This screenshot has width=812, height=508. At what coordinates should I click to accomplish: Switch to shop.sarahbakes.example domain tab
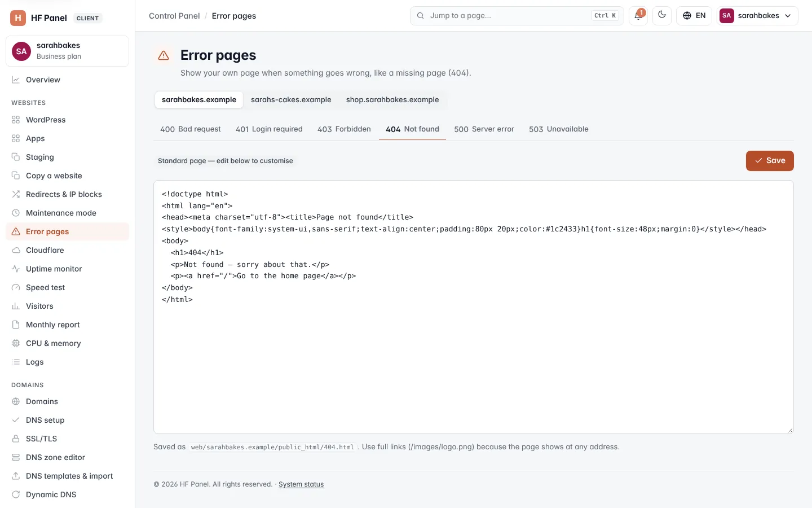392,100
